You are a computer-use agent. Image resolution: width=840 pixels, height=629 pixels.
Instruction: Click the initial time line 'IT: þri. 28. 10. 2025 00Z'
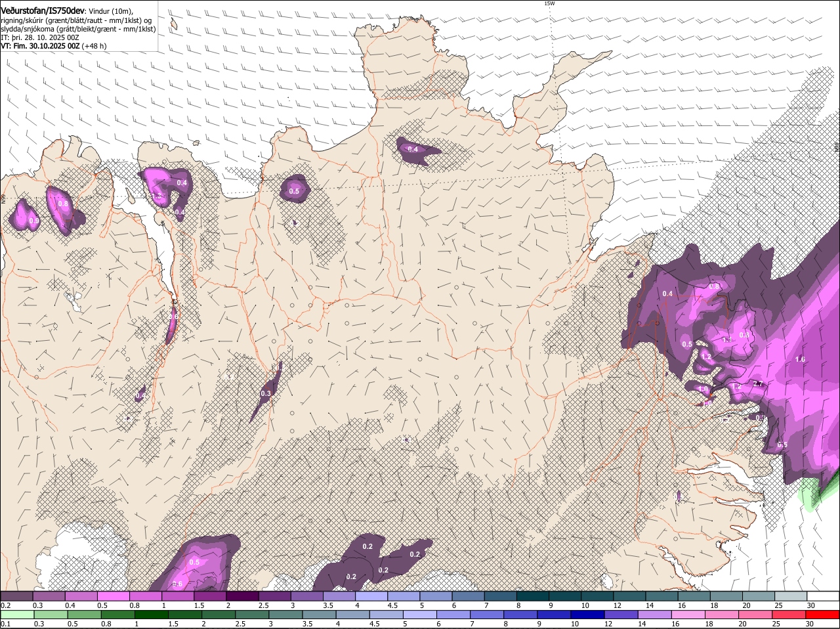(x=40, y=37)
